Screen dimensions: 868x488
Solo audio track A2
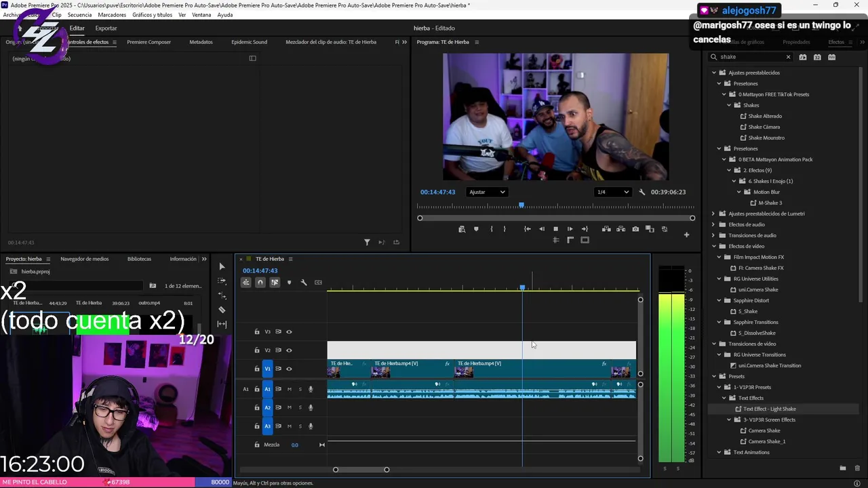click(300, 407)
